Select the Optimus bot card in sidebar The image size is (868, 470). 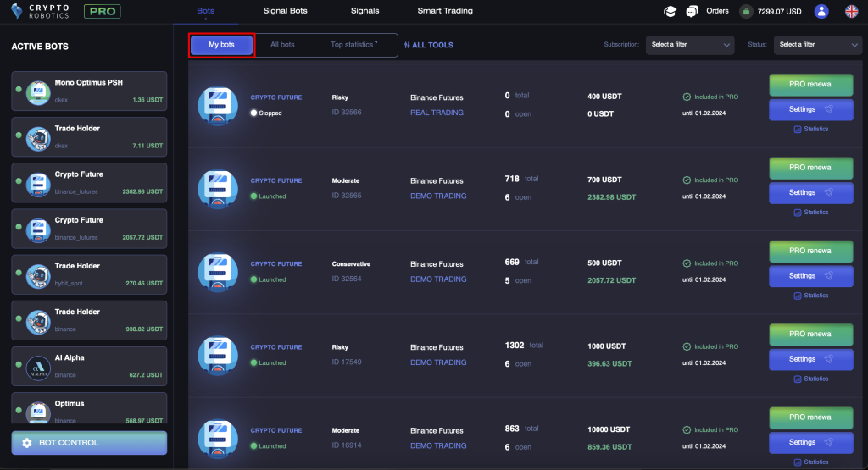click(x=89, y=408)
